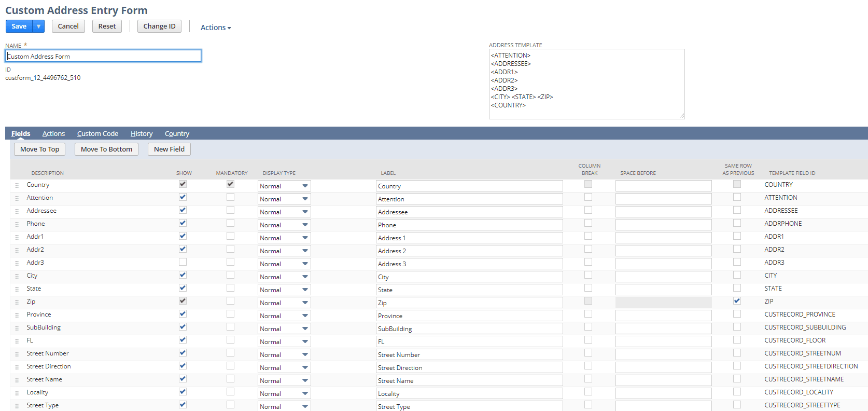Click the drag handle for Addr1 row
This screenshot has width=868, height=411.
[17, 237]
